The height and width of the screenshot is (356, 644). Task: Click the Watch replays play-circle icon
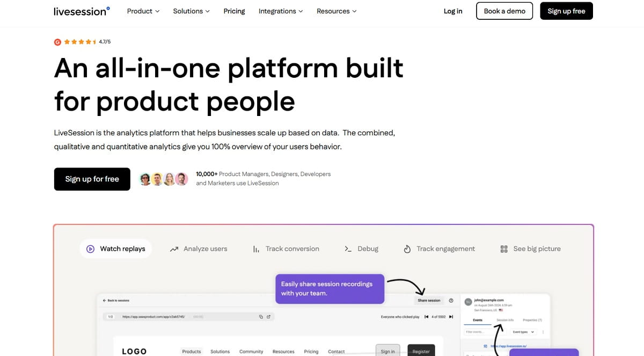tap(90, 249)
